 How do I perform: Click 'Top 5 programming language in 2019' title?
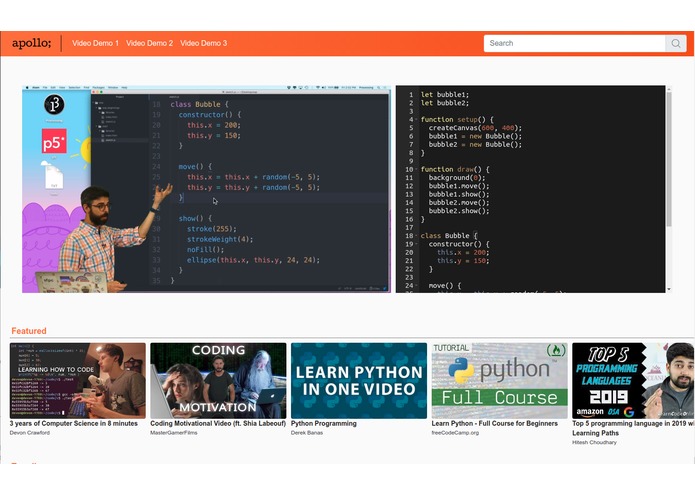(633, 428)
